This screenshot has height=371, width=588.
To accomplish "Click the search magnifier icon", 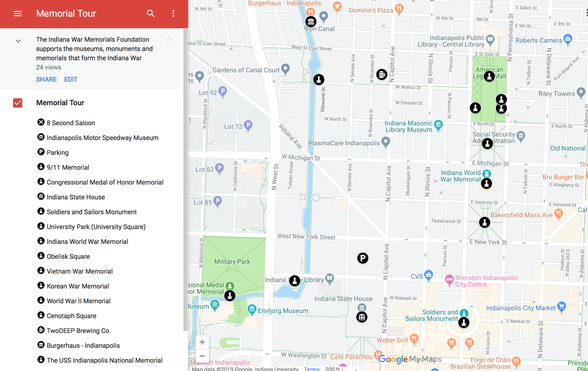I will [151, 13].
